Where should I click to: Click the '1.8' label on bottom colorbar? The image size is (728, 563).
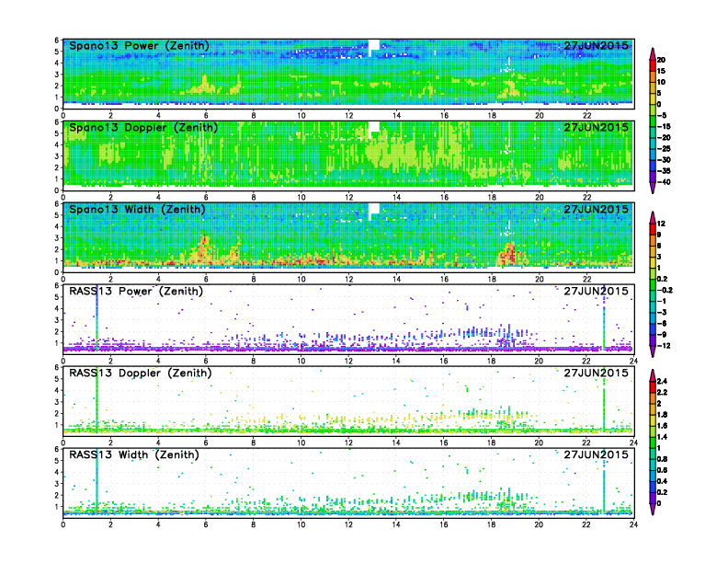(663, 414)
